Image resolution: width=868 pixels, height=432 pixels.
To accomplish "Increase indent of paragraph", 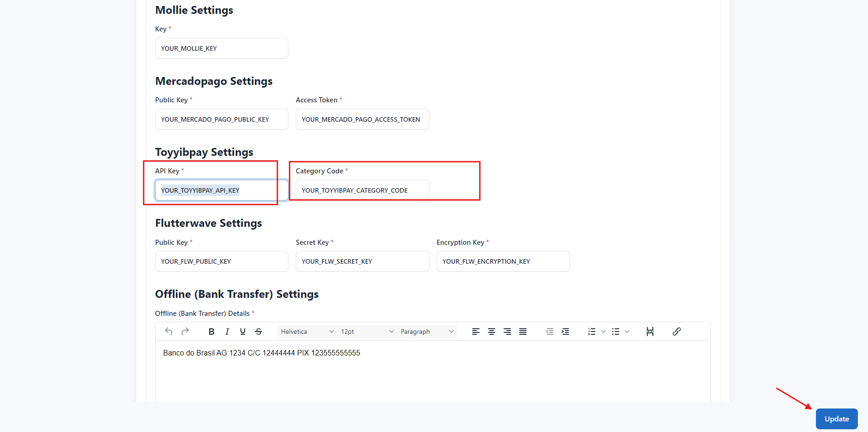I will (565, 331).
